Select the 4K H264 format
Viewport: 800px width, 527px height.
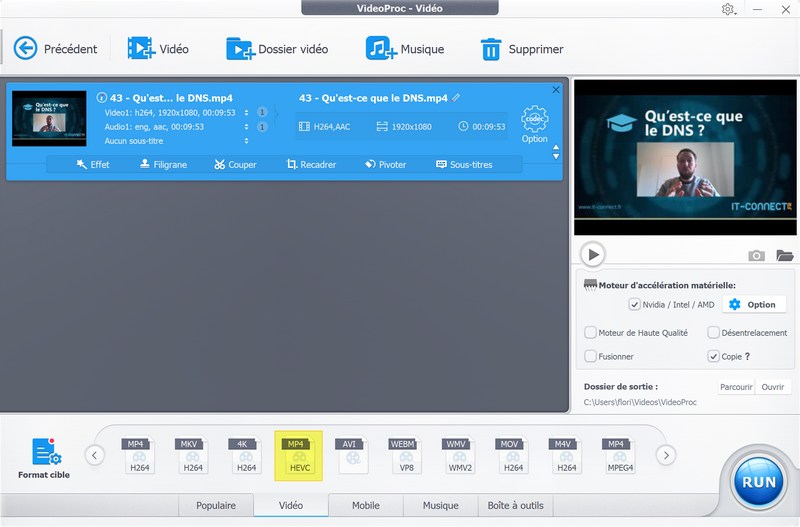click(243, 455)
